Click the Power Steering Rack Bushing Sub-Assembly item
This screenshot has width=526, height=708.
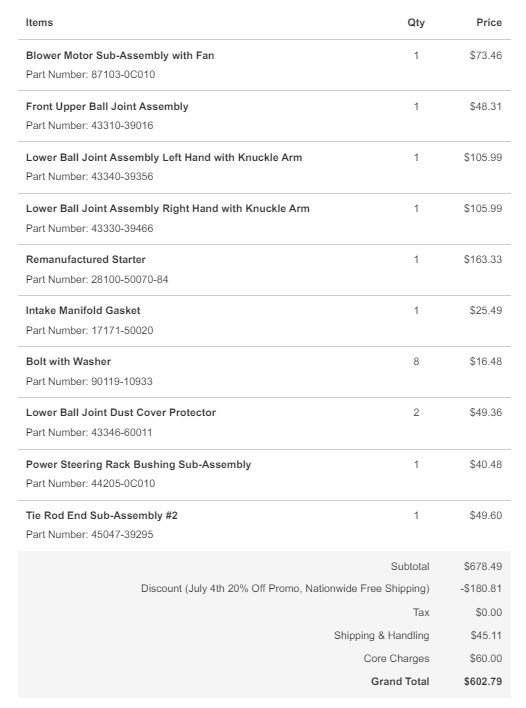[138, 465]
